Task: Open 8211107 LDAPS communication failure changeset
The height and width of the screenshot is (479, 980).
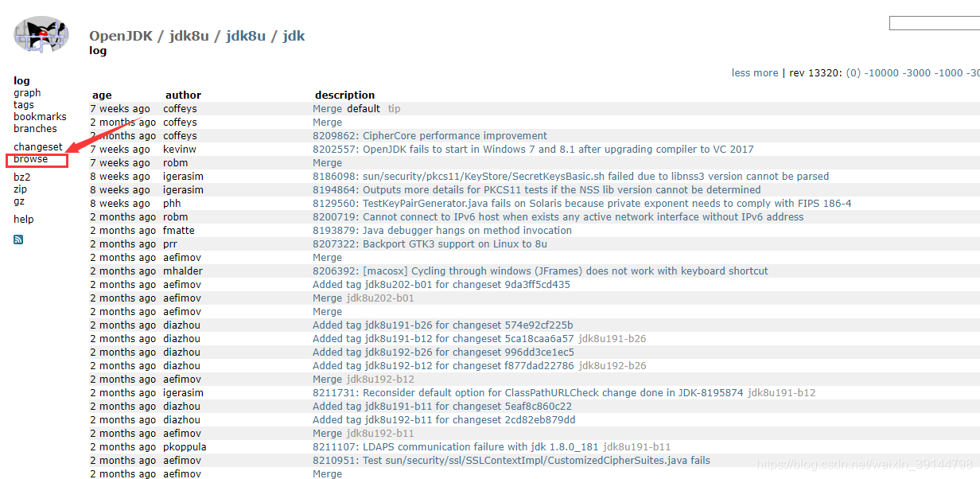Action: (x=456, y=447)
